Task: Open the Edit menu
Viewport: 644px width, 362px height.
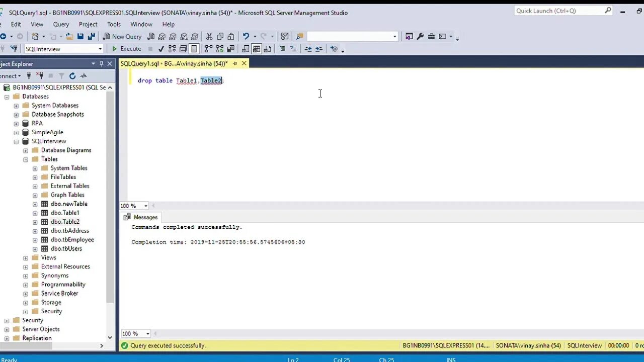Action: [16, 24]
